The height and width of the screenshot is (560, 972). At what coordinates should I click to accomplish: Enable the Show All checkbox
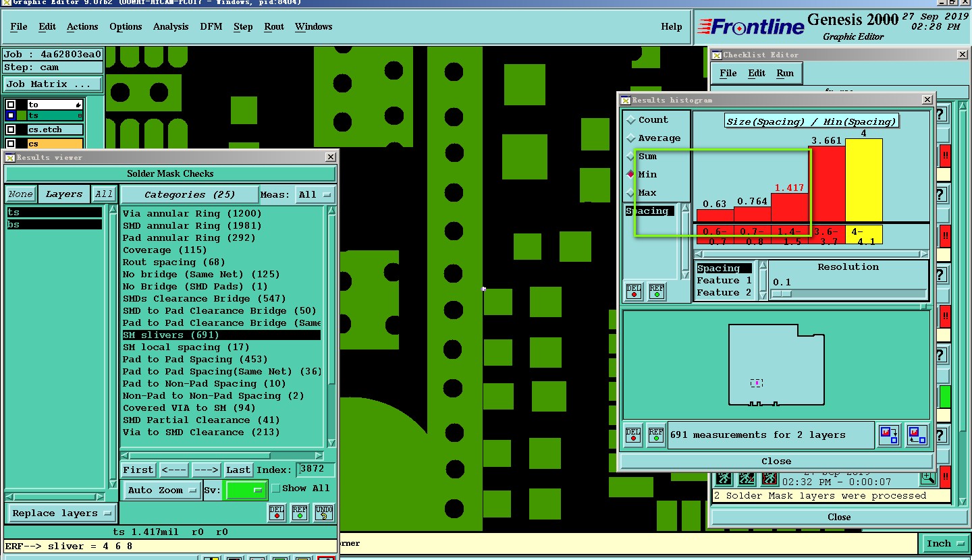(x=275, y=488)
